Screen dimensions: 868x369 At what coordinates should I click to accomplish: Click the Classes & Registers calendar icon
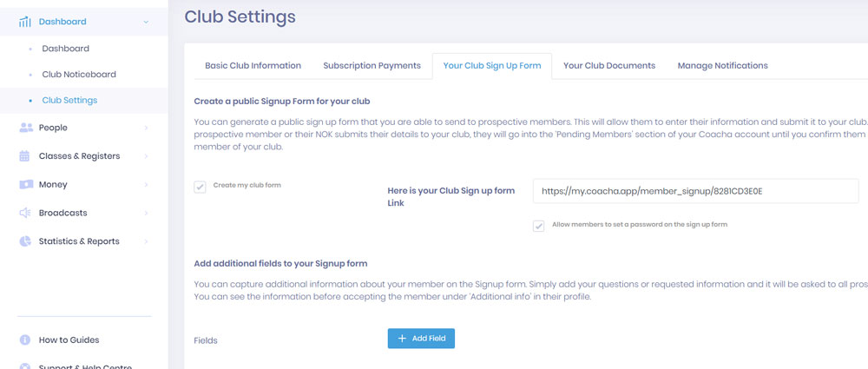[x=24, y=156]
